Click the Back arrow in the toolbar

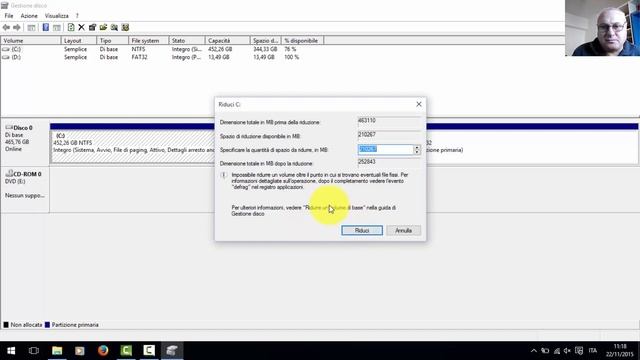pos(6,27)
